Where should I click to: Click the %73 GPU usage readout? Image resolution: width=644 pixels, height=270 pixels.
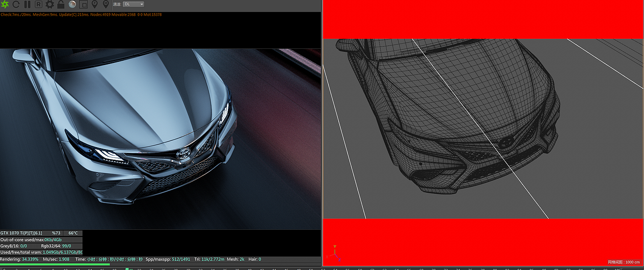coord(56,233)
